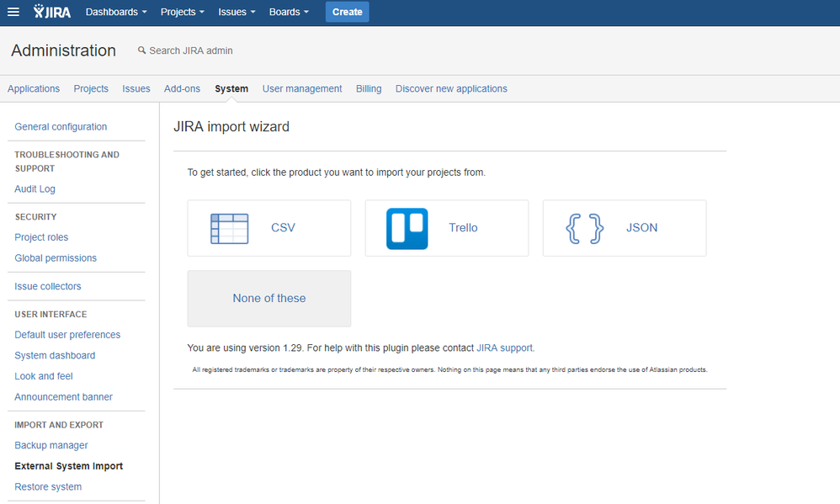840x504 pixels.
Task: Pick the JSON curly braces icon
Action: [x=584, y=229]
